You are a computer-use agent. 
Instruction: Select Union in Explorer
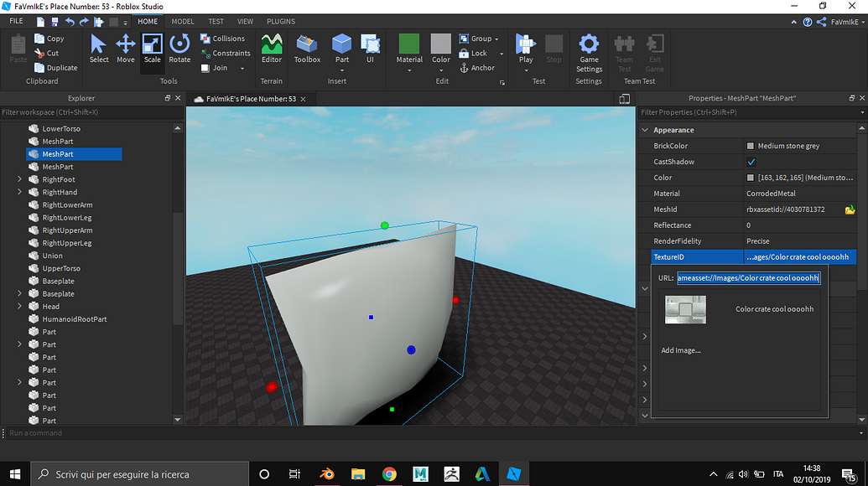point(52,256)
